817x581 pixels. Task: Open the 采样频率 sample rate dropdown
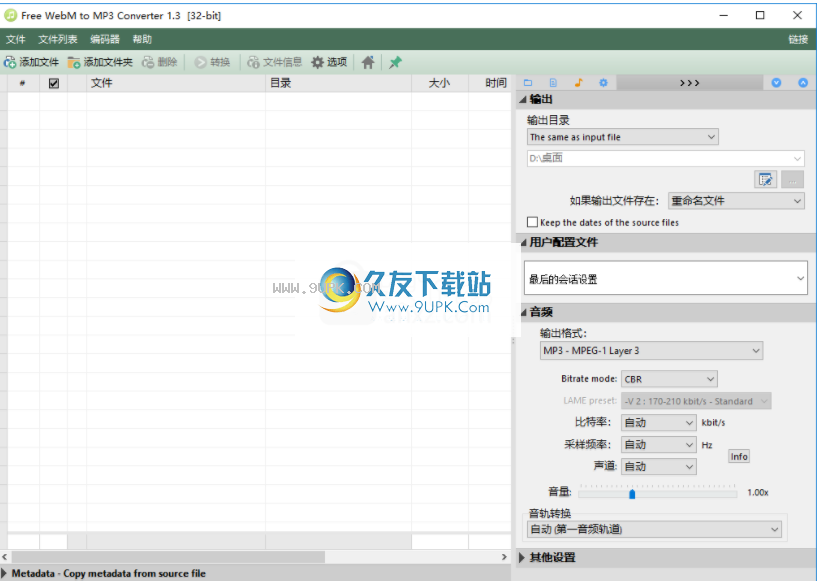[x=659, y=444]
